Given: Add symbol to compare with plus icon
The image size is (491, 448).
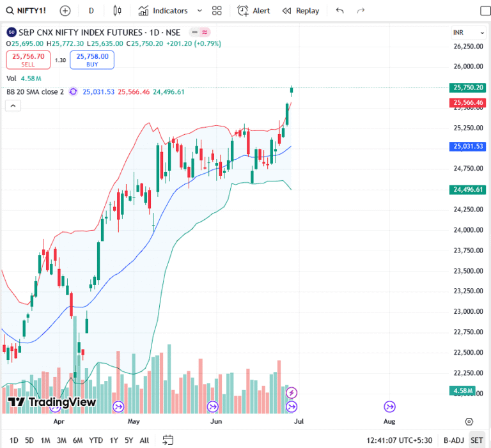Looking at the screenshot, I should (65, 11).
